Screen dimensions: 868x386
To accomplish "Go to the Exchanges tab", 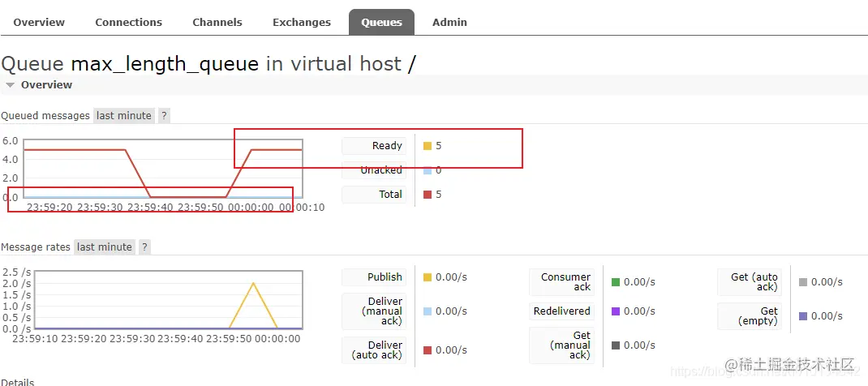I will 302,22.
